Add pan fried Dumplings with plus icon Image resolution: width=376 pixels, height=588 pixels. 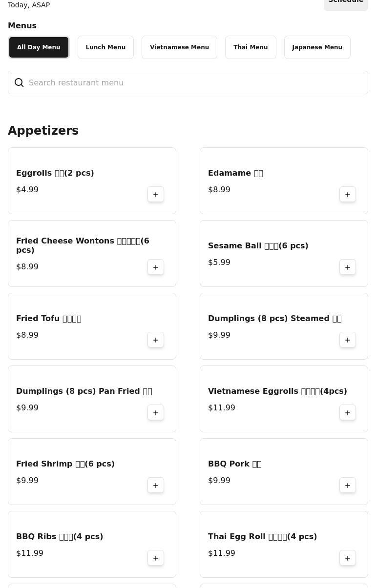[x=156, y=413]
